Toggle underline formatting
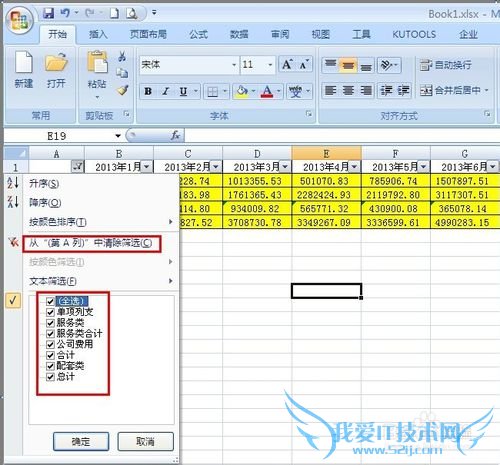The height and width of the screenshot is (465, 500). (x=183, y=91)
